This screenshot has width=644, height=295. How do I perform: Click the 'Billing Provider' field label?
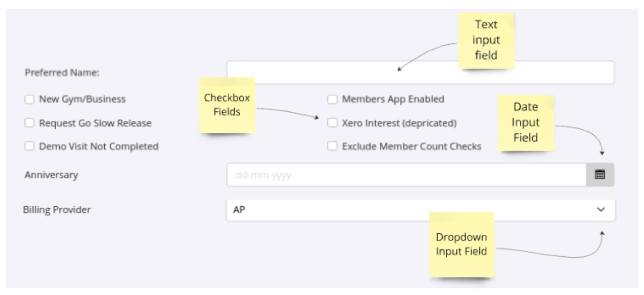57,210
